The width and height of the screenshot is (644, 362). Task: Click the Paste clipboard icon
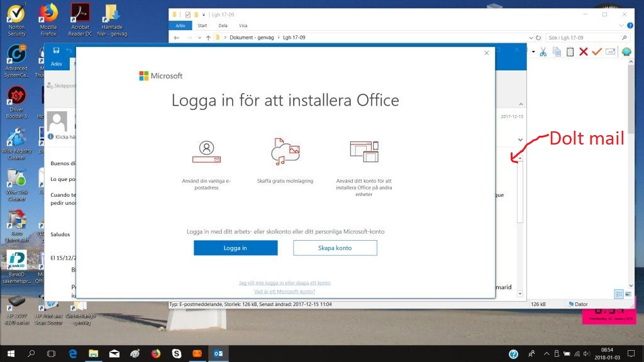[x=570, y=52]
